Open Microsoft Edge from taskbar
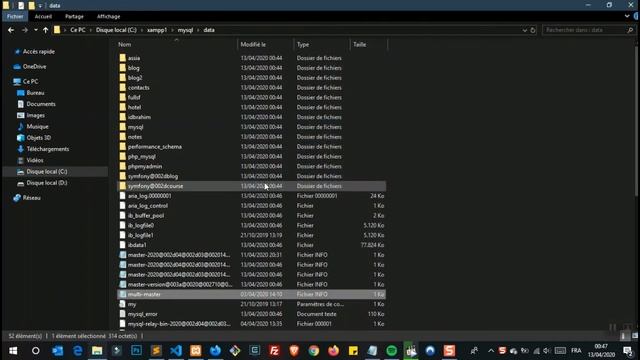Screen dimensions: 640x360 point(78,351)
